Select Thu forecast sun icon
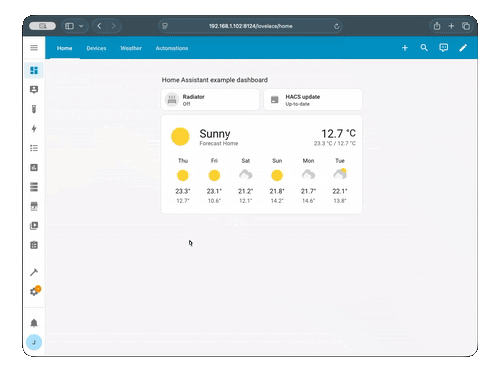Screen dimensions: 500x386 (x=183, y=175)
